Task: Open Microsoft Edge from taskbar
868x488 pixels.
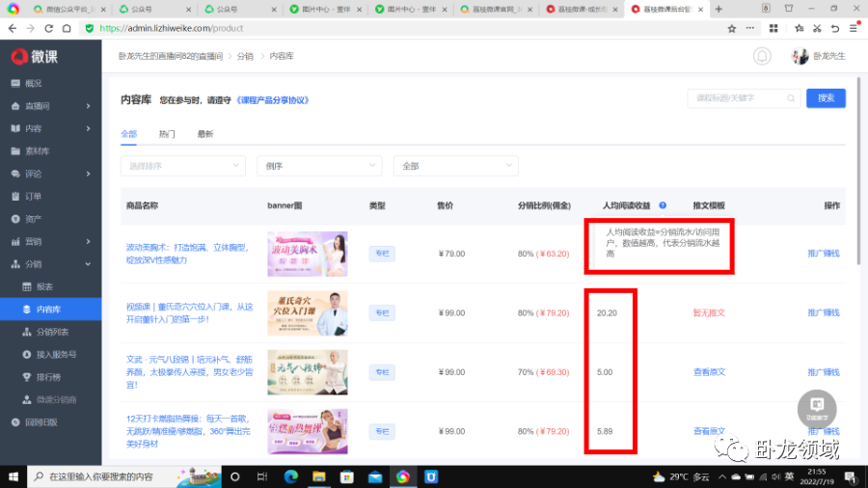Action: point(290,476)
